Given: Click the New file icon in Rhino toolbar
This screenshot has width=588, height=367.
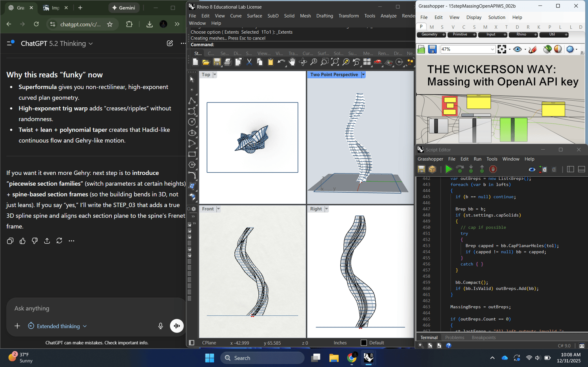Looking at the screenshot, I should coord(195,62).
